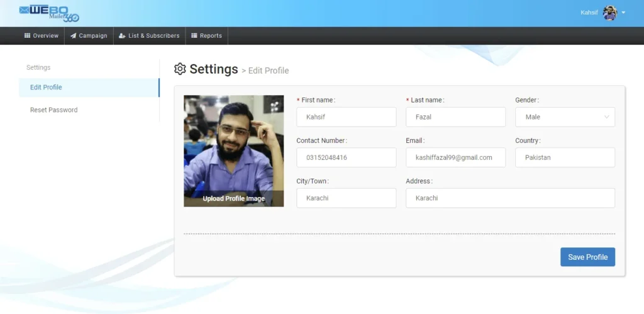Select Edit Profile in the sidebar
Image resolution: width=644 pixels, height=314 pixels.
pyautogui.click(x=46, y=87)
